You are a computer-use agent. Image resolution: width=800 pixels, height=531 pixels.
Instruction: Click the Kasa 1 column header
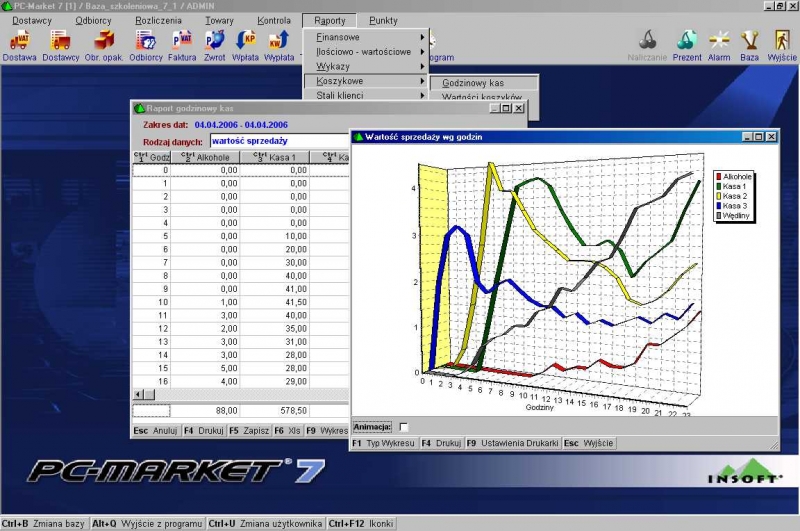274,157
